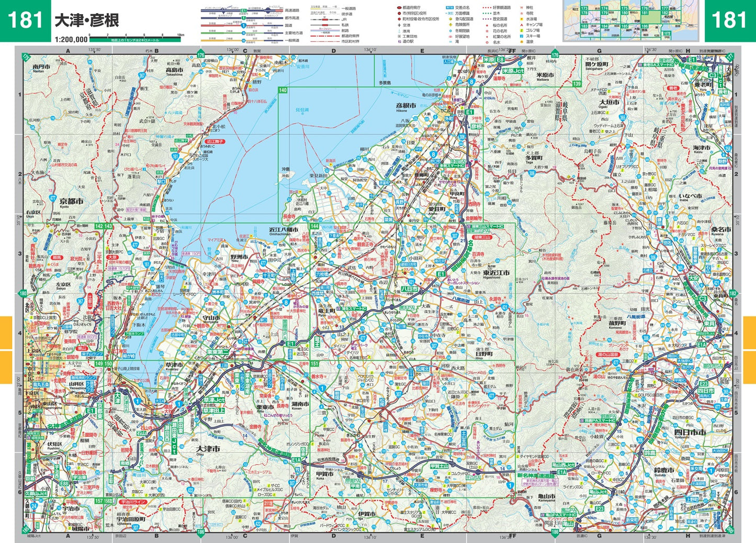This screenshot has height=543, width=756.
Task: Click the green 176 page marker at top
Action: click(200, 54)
